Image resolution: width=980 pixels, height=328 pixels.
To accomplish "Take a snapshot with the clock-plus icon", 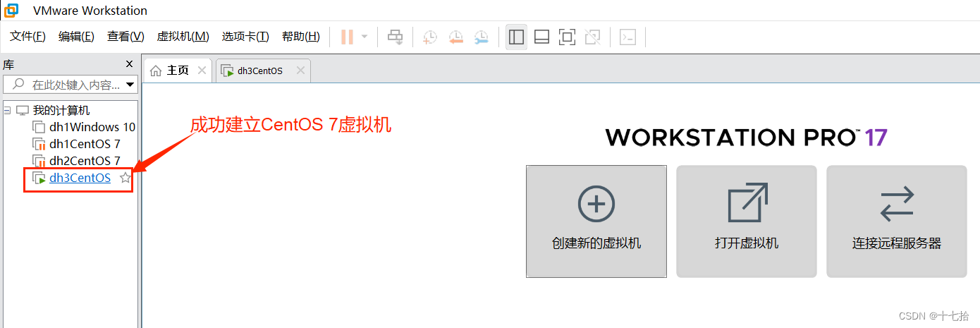I will [x=429, y=37].
